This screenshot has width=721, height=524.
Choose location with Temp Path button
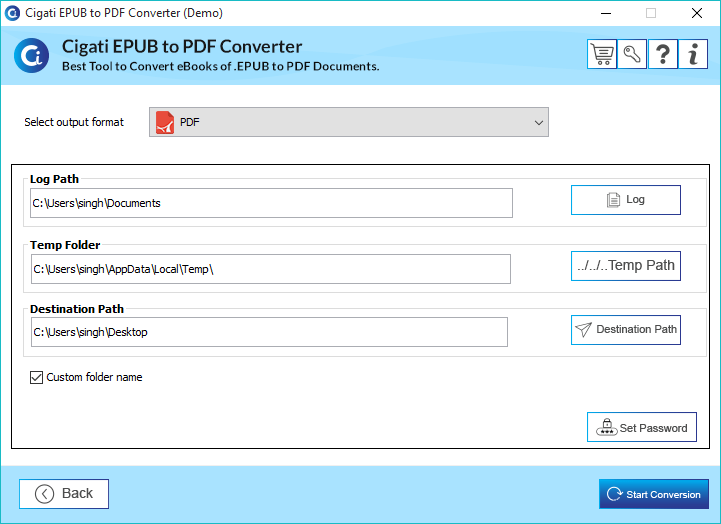pos(625,266)
